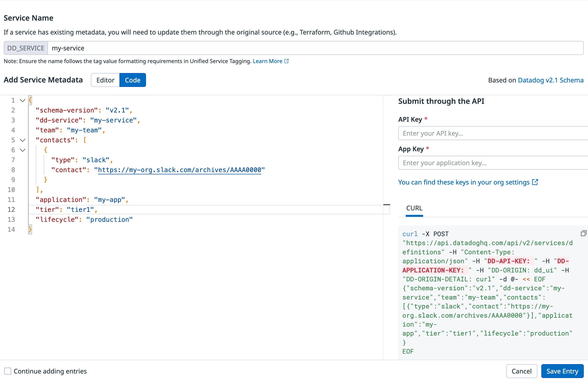Focus the DD_SERVICE name input field
Screen dimensions: 588x381
315,48
